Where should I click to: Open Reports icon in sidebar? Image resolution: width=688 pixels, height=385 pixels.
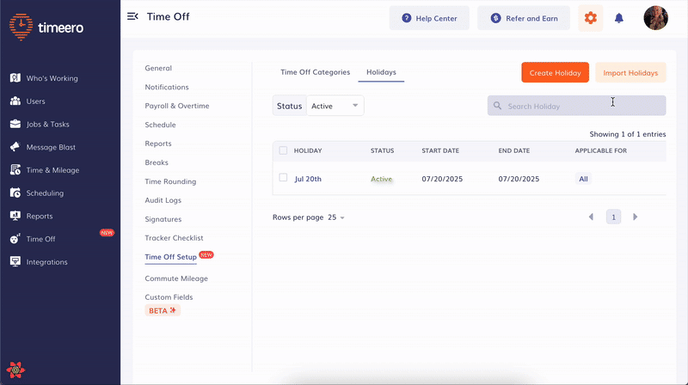[15, 216]
